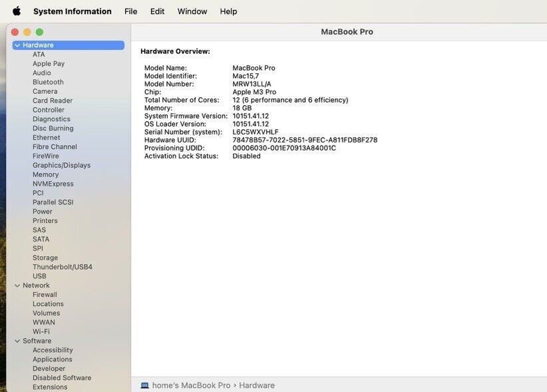
Task: Click the Hardware breadcrumb in path bar
Action: [257, 385]
